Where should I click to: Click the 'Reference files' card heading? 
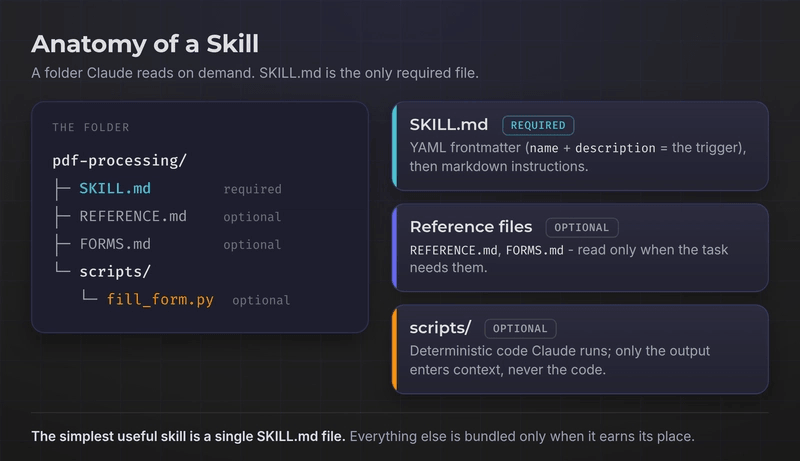point(471,227)
